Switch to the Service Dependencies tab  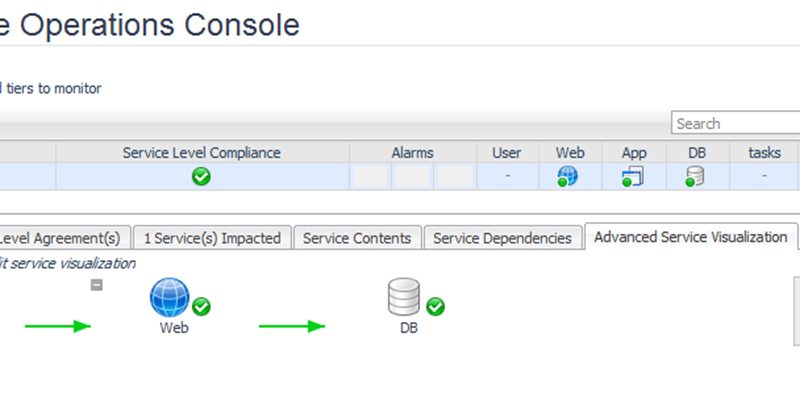click(503, 238)
